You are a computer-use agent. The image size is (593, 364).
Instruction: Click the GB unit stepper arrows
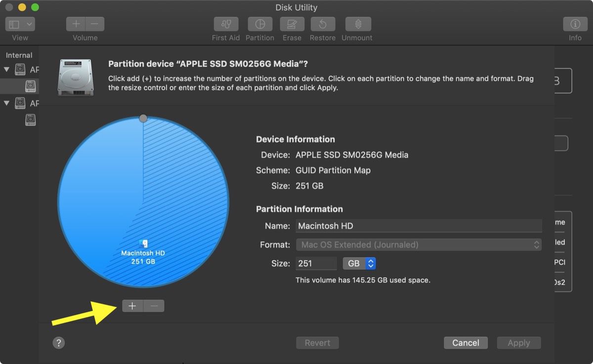coord(371,263)
